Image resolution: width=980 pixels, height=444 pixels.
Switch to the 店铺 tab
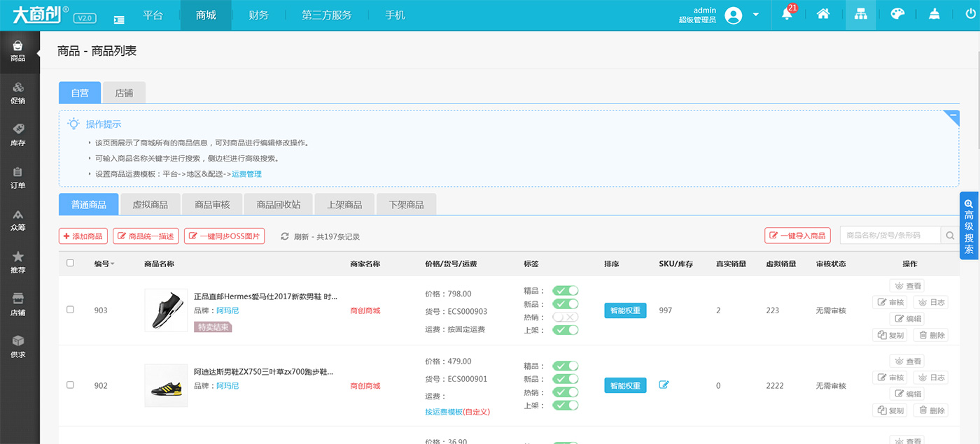[124, 92]
